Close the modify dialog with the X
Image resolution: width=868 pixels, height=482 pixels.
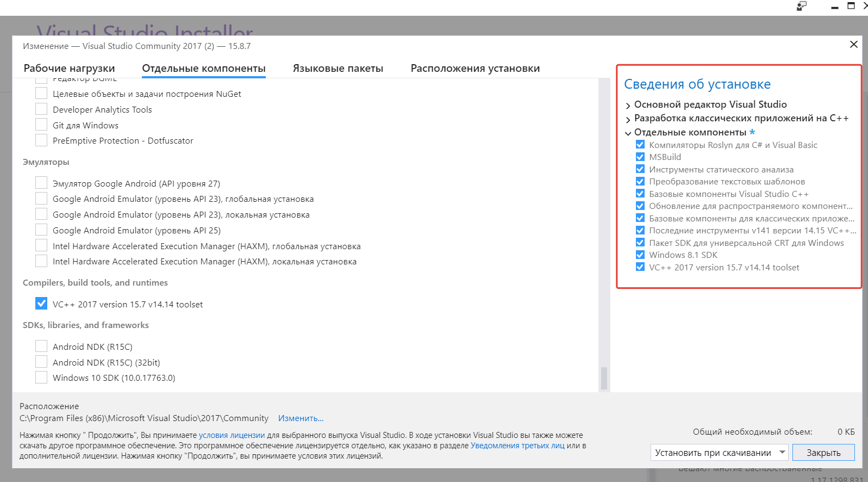pos(854,45)
